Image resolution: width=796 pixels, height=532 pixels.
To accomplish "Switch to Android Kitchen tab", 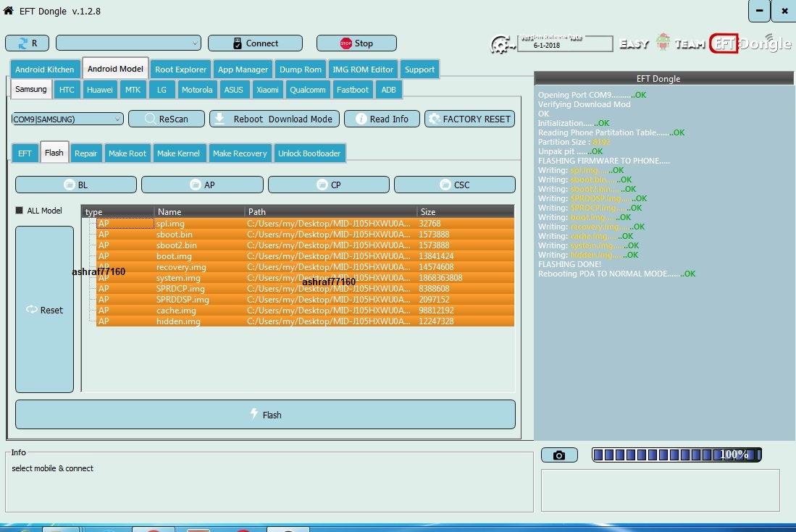I will point(45,69).
